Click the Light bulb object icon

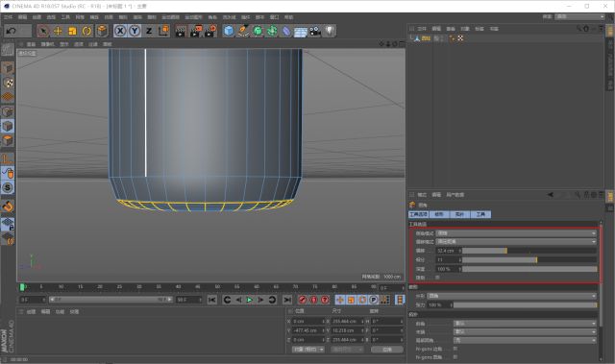(x=330, y=31)
